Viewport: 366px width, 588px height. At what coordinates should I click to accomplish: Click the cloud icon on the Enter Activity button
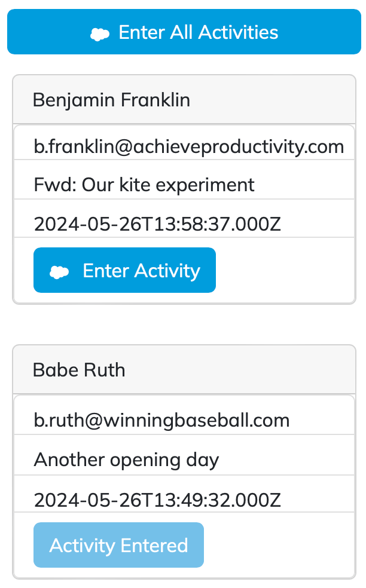coord(59,271)
